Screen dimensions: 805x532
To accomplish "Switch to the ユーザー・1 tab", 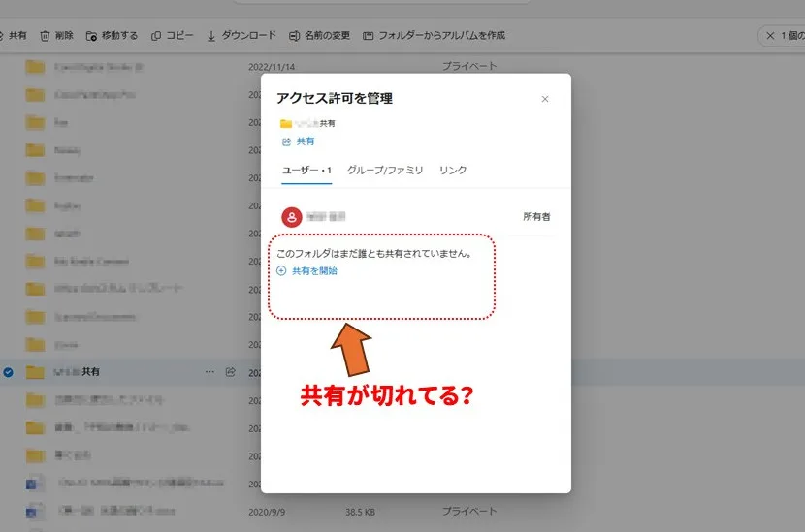I will click(306, 171).
